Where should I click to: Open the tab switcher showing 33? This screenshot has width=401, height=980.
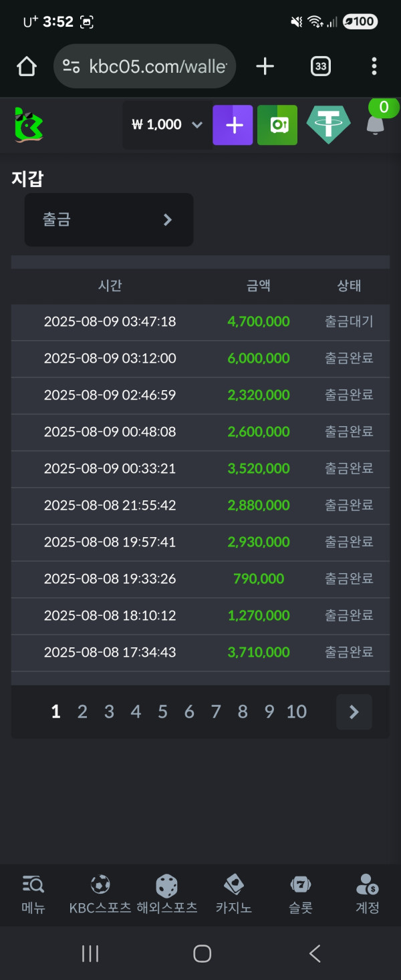pos(321,66)
